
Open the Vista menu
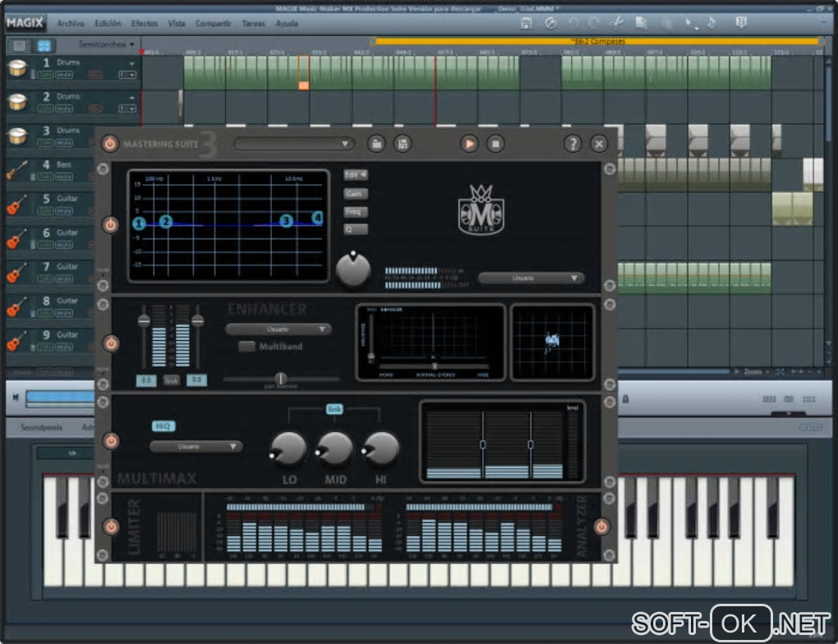(177, 24)
